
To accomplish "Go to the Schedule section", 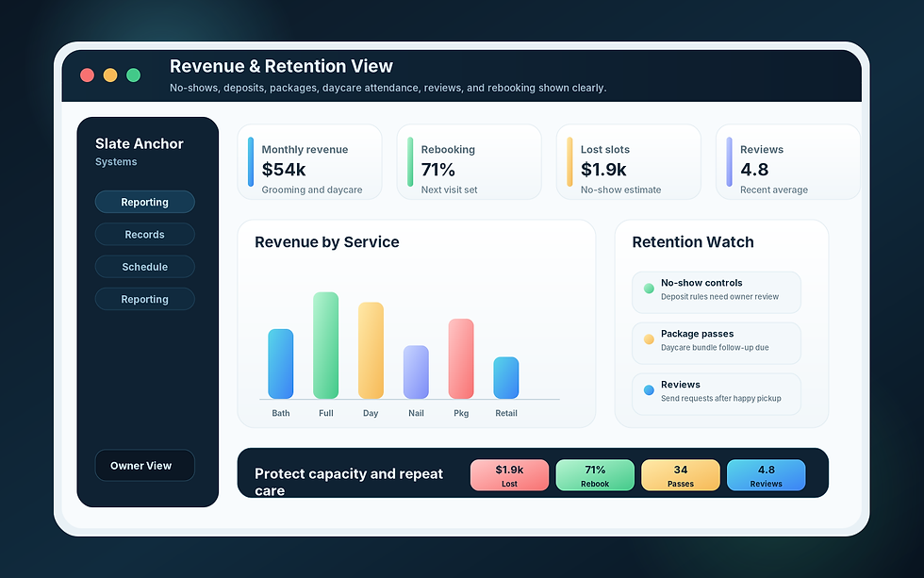I will [x=144, y=266].
